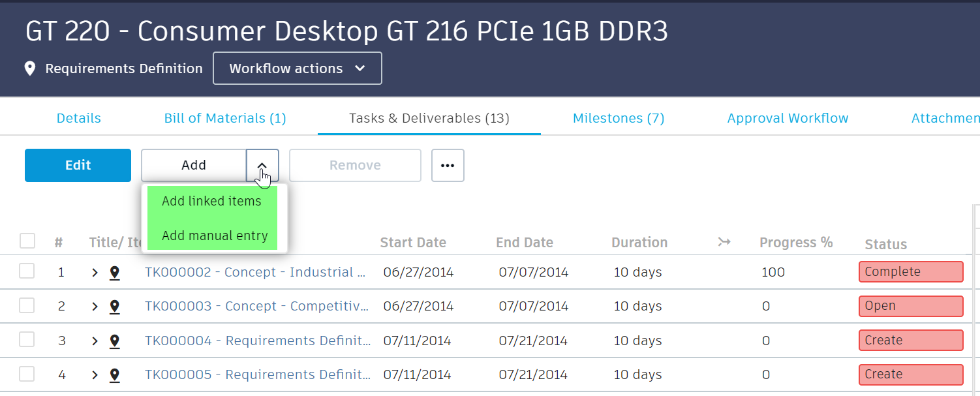Viewport: 980px width, 396px height.
Task: Click the map pin icon on the TK000004 row
Action: [x=115, y=340]
